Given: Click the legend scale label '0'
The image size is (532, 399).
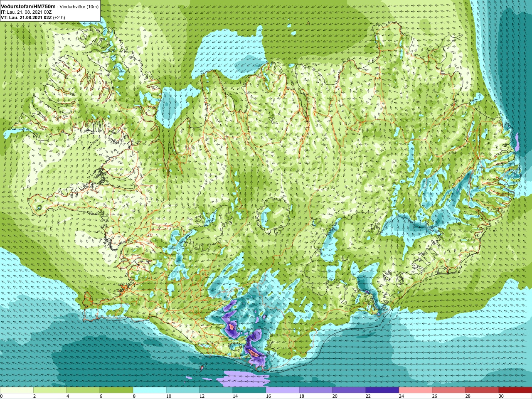Looking at the screenshot, I should [x=2, y=396].
